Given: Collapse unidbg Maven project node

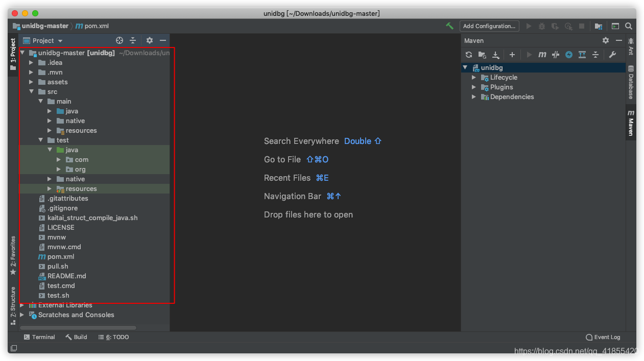Looking at the screenshot, I should click(465, 67).
